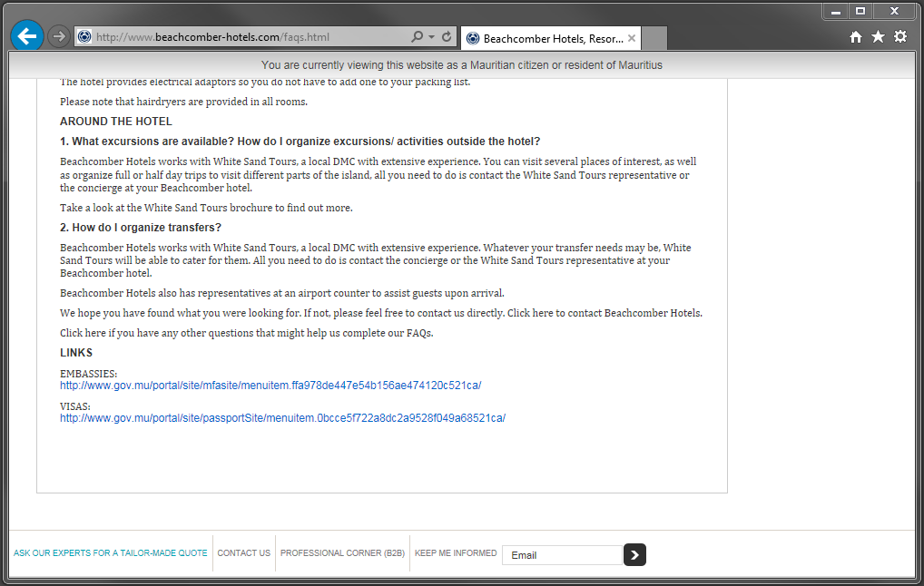This screenshot has height=586, width=924.
Task: Open the Visas gov.mu passportSite link
Action: tap(283, 418)
